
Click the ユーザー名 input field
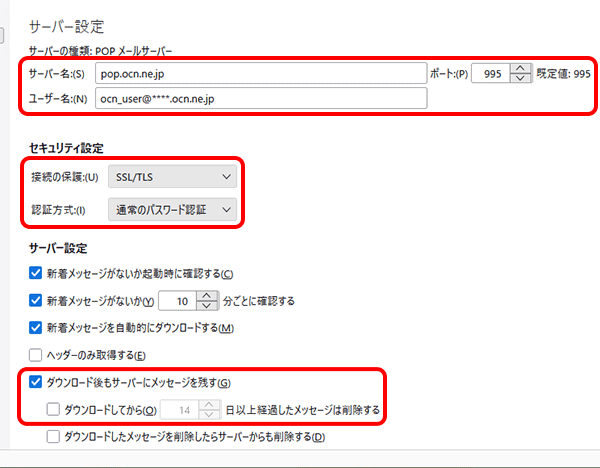[x=260, y=98]
